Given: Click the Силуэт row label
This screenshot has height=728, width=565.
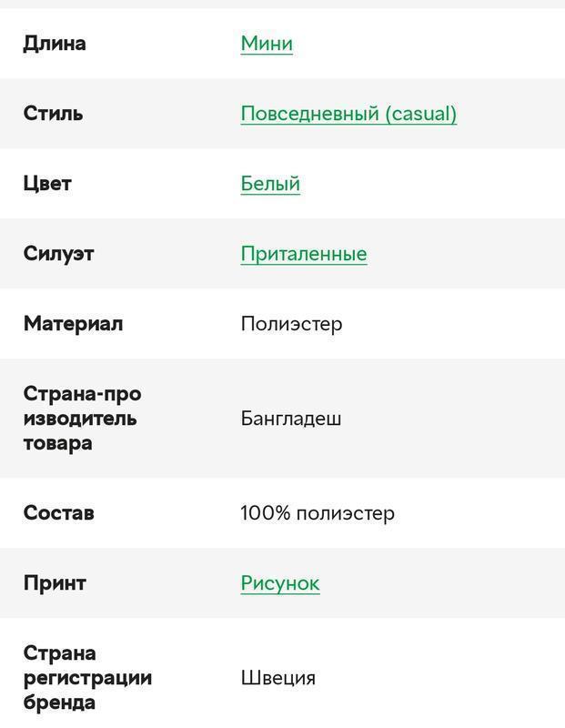Looking at the screenshot, I should [58, 254].
